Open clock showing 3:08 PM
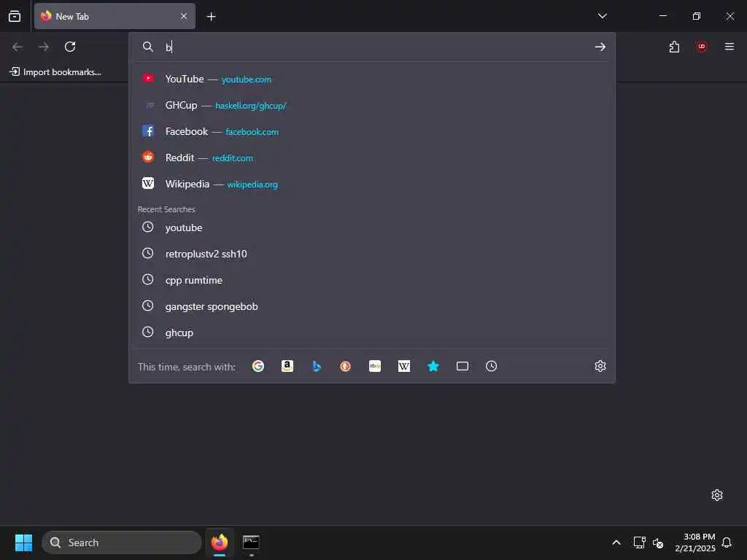Screen dimensions: 747x560 pos(695,542)
